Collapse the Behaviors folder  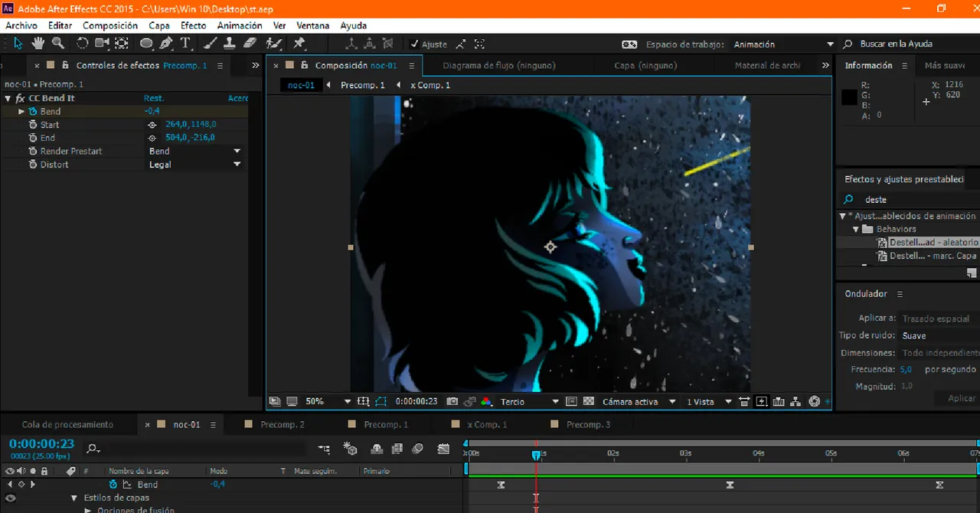[x=856, y=229]
